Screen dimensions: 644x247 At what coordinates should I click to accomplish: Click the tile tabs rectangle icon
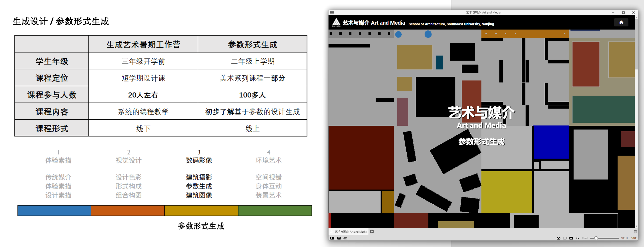coord(565,238)
